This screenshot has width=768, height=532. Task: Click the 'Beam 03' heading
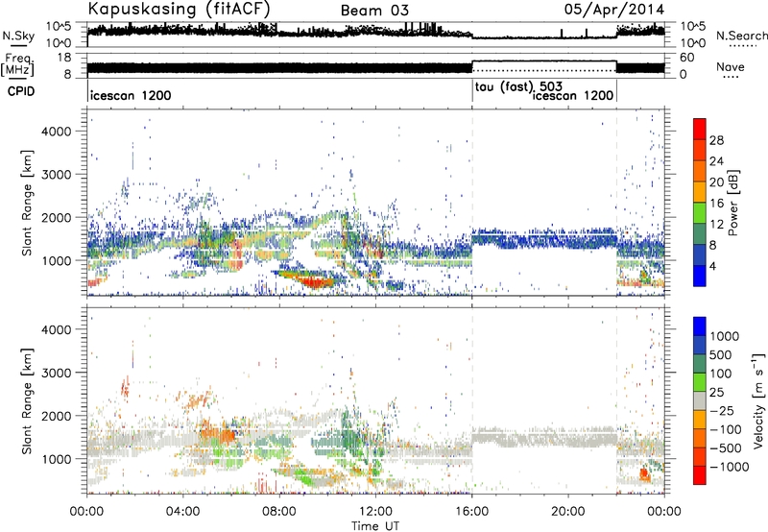click(374, 11)
